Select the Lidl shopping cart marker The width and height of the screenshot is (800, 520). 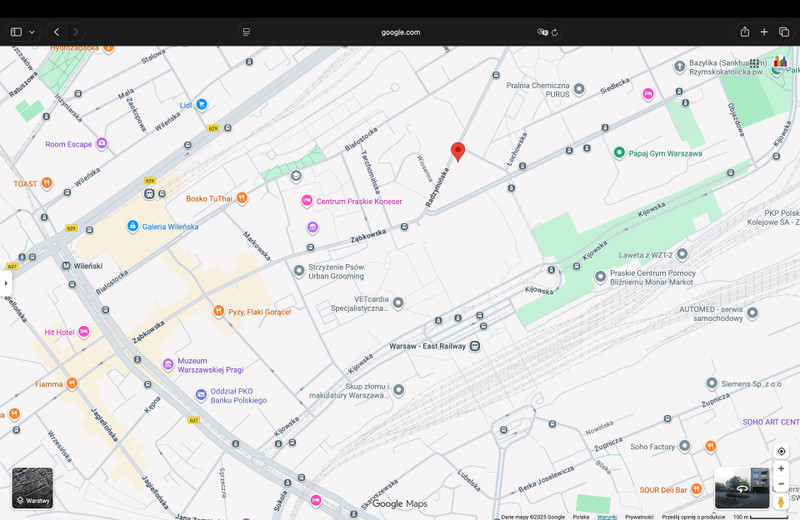[x=201, y=104]
